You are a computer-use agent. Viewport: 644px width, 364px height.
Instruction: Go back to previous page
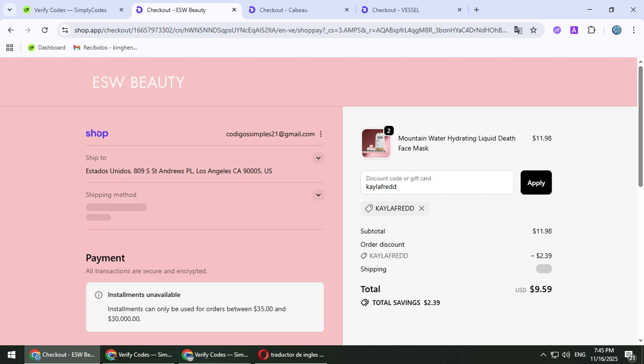[11, 30]
